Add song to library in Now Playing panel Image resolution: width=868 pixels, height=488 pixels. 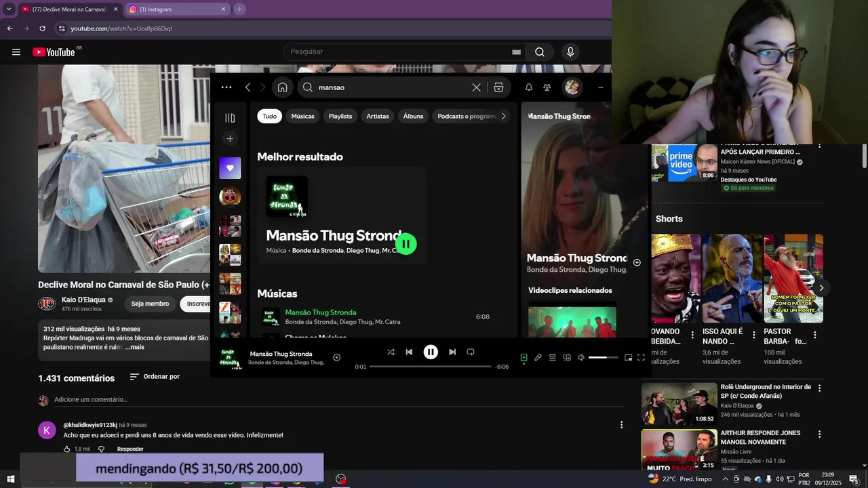[x=637, y=262]
